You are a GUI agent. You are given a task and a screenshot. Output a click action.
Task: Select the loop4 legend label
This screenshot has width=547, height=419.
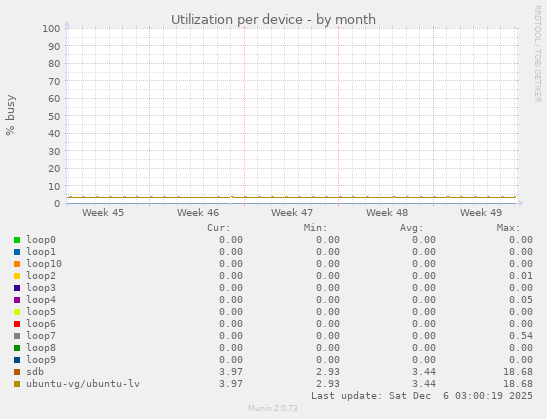41,300
